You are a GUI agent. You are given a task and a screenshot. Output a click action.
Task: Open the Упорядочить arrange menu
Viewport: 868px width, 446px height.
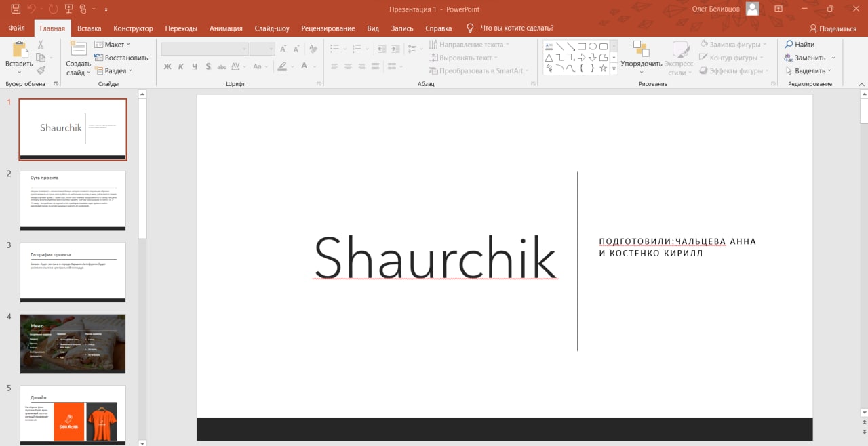641,58
